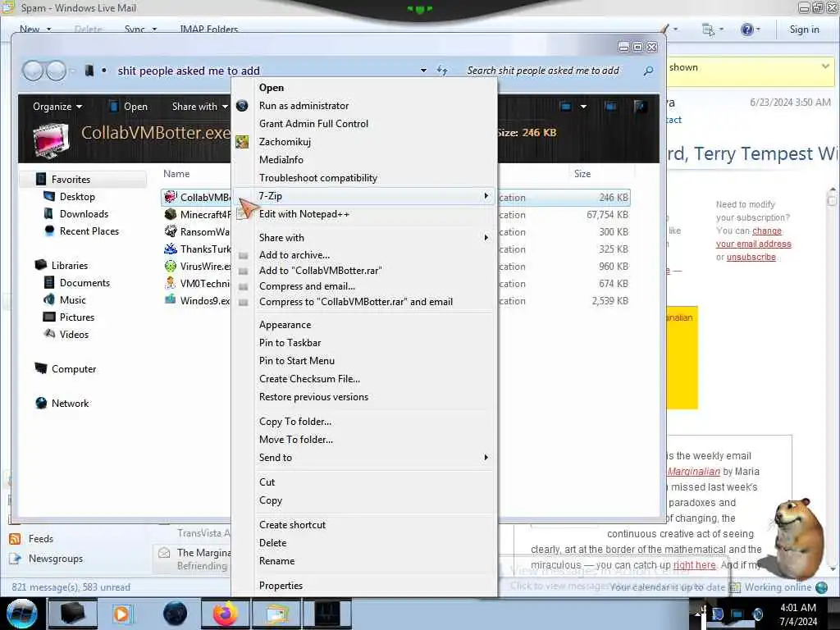The image size is (840, 630).
Task: Select MediaInfo from context menu
Action: tap(281, 160)
